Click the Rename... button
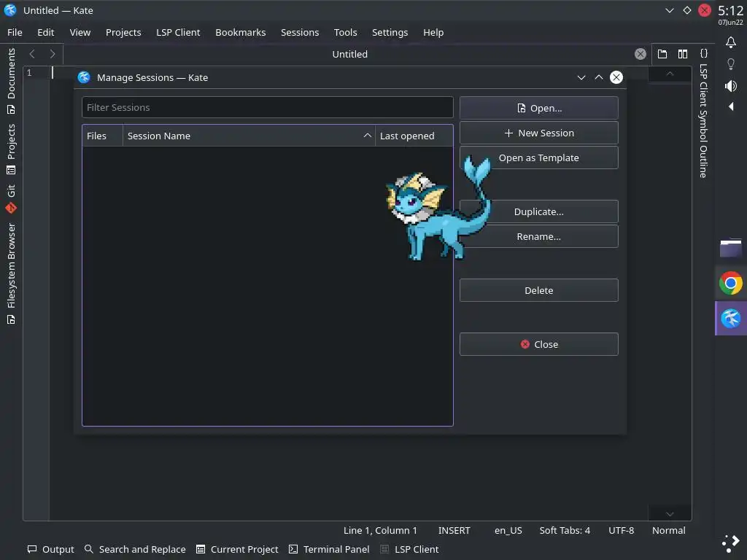The width and height of the screenshot is (747, 560). [x=539, y=236]
